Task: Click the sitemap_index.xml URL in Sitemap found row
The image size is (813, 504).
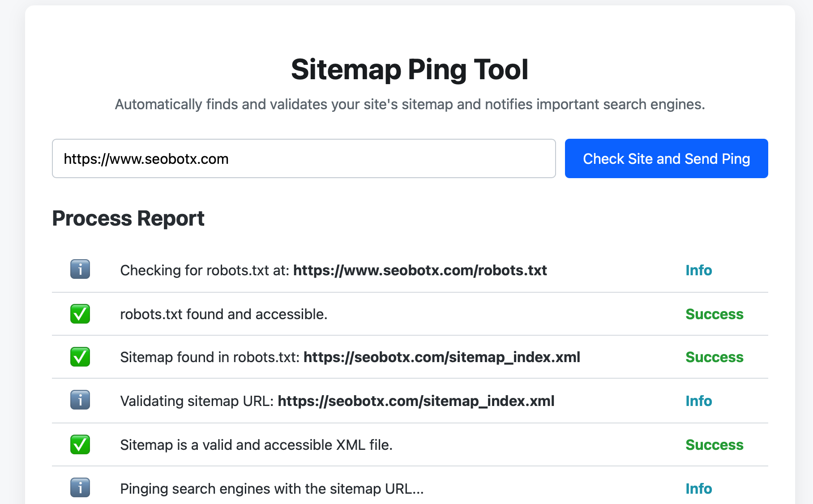Action: pyautogui.click(x=442, y=357)
